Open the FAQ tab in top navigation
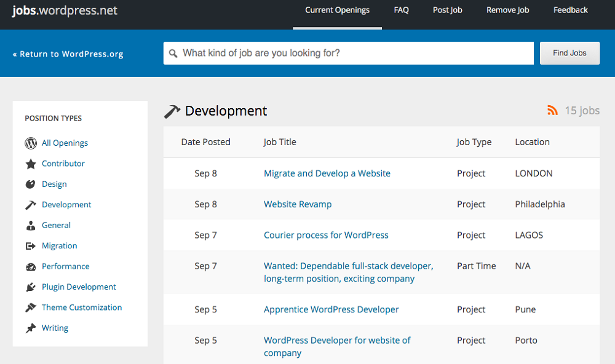The image size is (615, 364). 401,10
